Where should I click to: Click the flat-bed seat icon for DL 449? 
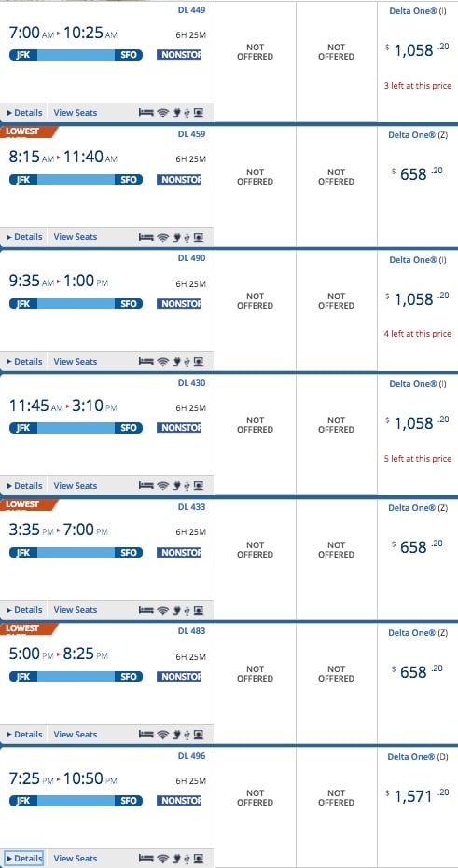[x=146, y=113]
